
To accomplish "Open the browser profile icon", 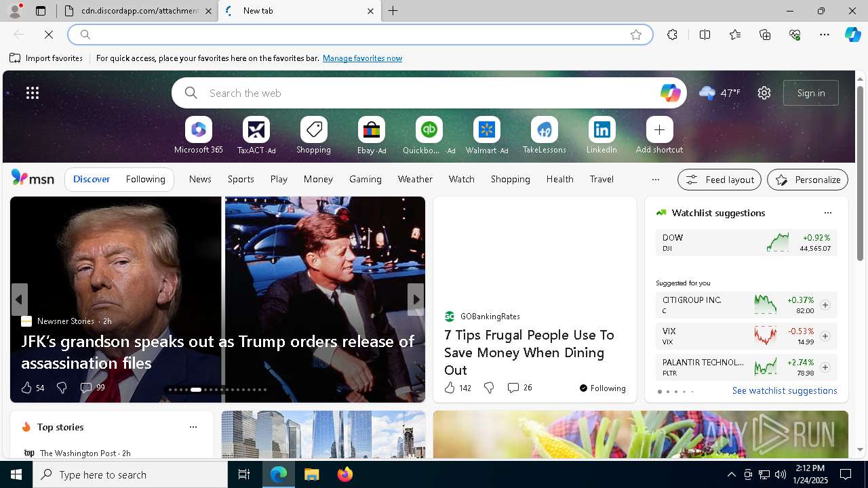I will pos(14,11).
